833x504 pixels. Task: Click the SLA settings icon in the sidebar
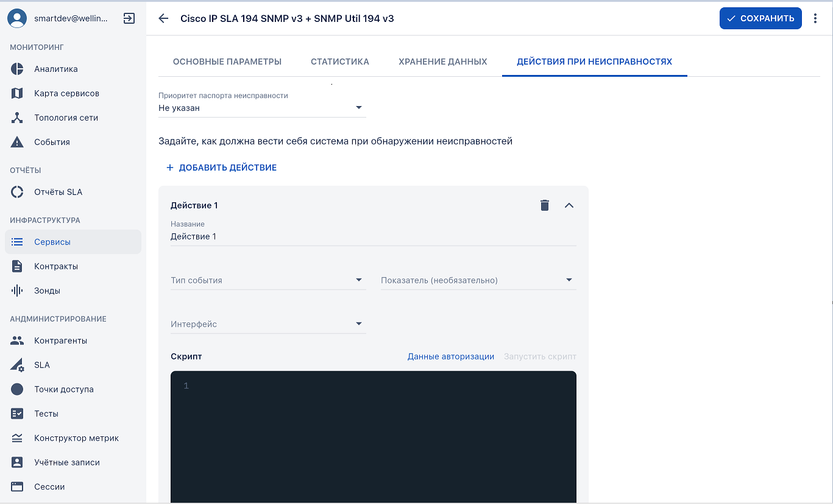tap(17, 365)
